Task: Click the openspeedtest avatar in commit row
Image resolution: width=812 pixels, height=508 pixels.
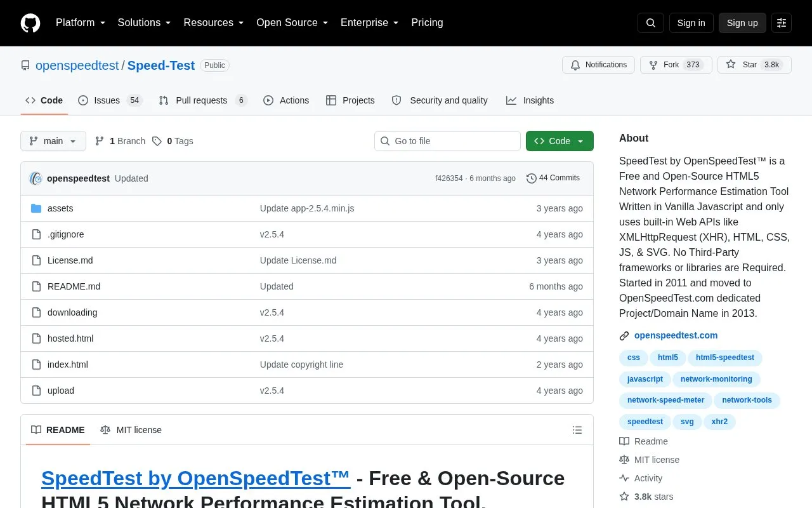Action: (x=36, y=178)
